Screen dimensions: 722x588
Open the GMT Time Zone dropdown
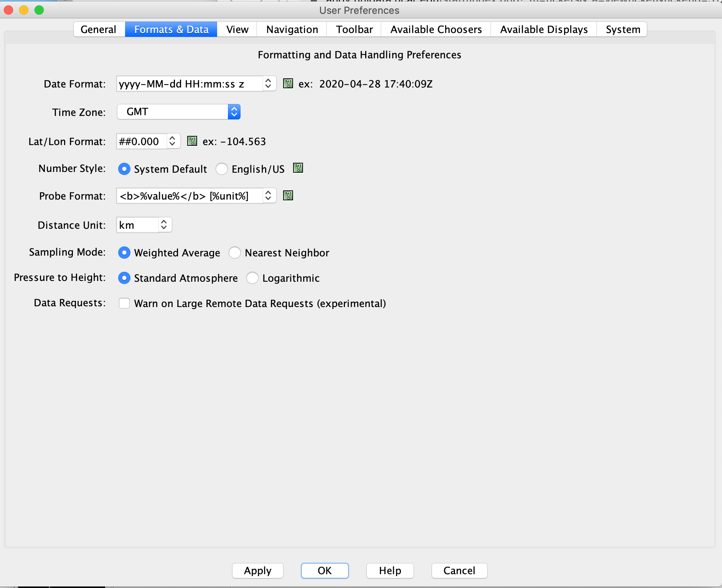(x=234, y=112)
